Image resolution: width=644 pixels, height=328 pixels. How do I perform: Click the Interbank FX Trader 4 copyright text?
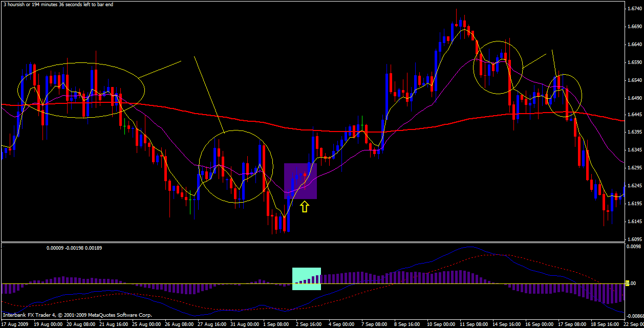coord(77,315)
